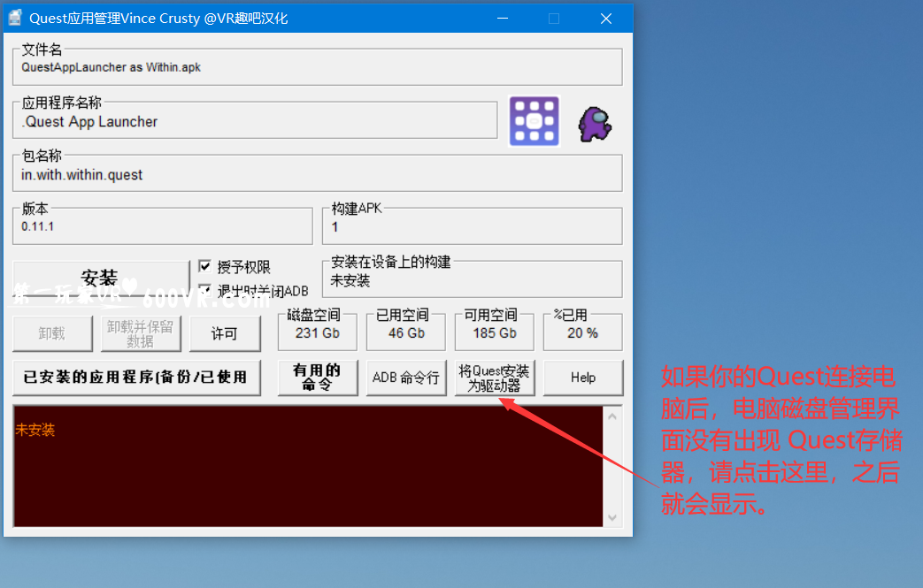Click the file name QuestAppLauncher as Within.apk
This screenshot has width=923, height=588.
tap(112, 67)
